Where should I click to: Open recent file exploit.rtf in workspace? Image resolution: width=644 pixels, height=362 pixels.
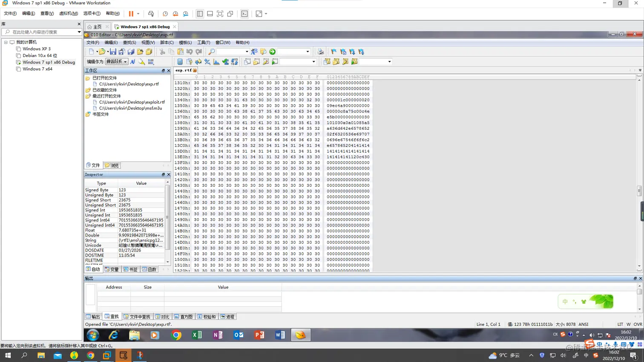coord(132,102)
